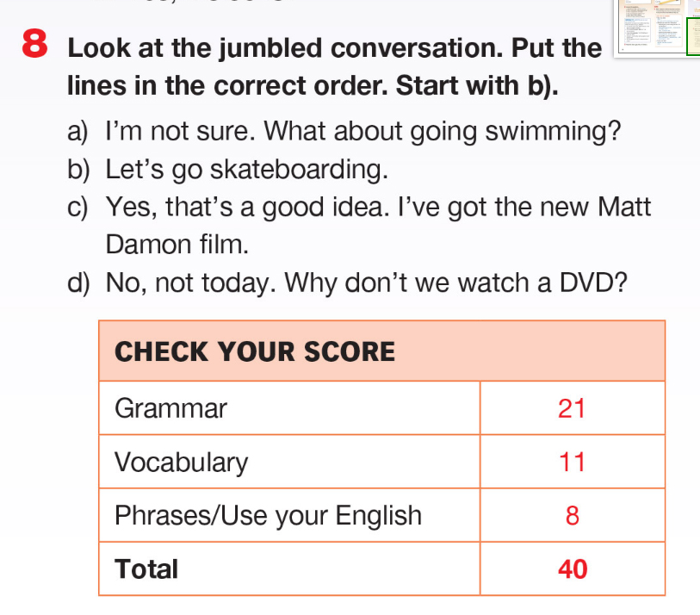Viewport: 700px width, 615px height.
Task: Click the heading 'Look at the jumbled conversation'
Action: 333,48
